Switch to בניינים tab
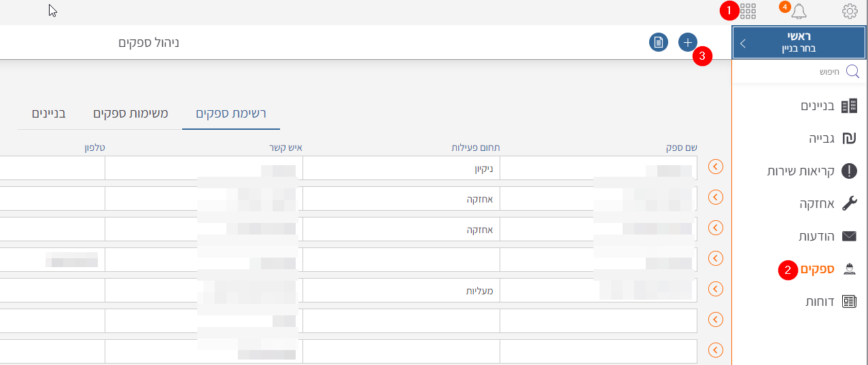 [49, 113]
